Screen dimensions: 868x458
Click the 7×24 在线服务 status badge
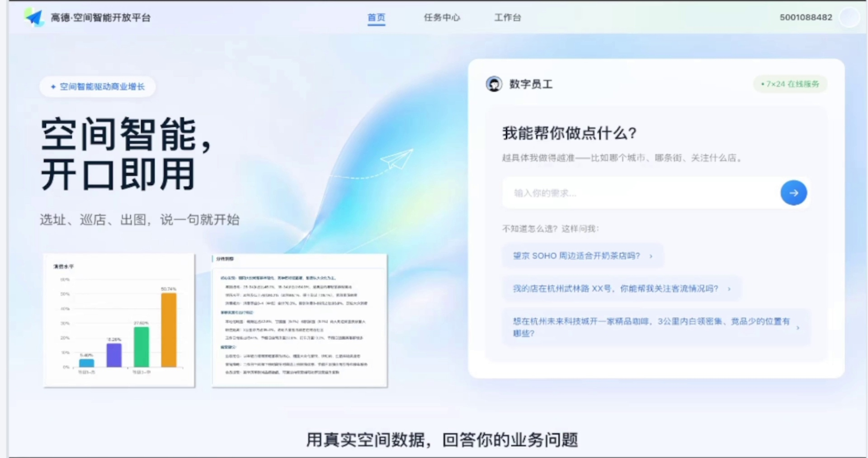pyautogui.click(x=790, y=84)
